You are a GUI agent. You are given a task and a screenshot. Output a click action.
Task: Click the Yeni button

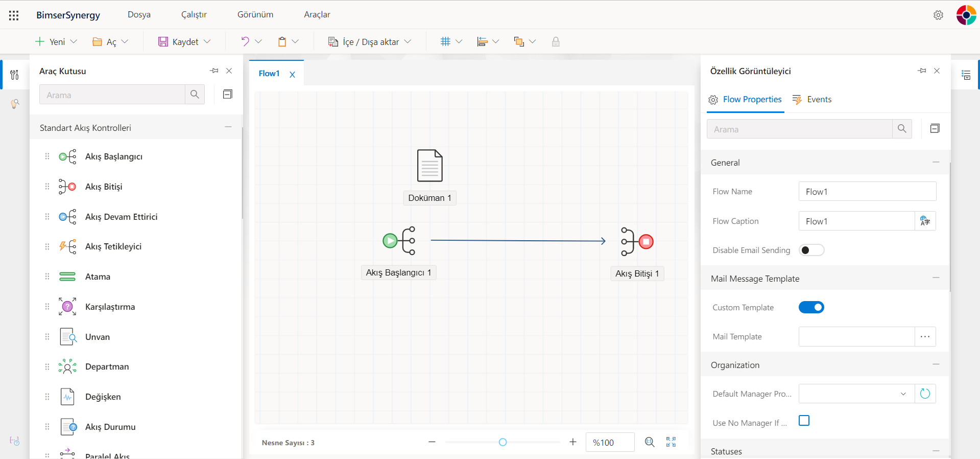pyautogui.click(x=50, y=42)
